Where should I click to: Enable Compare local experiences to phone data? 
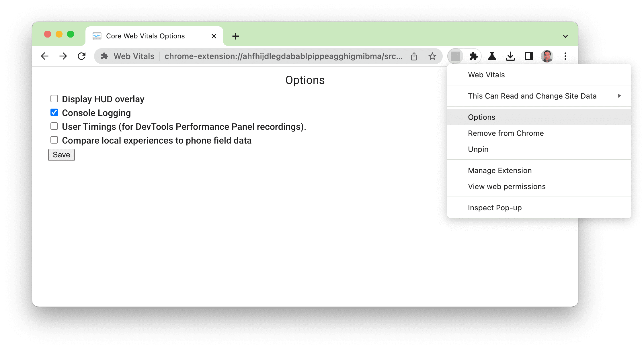54,140
